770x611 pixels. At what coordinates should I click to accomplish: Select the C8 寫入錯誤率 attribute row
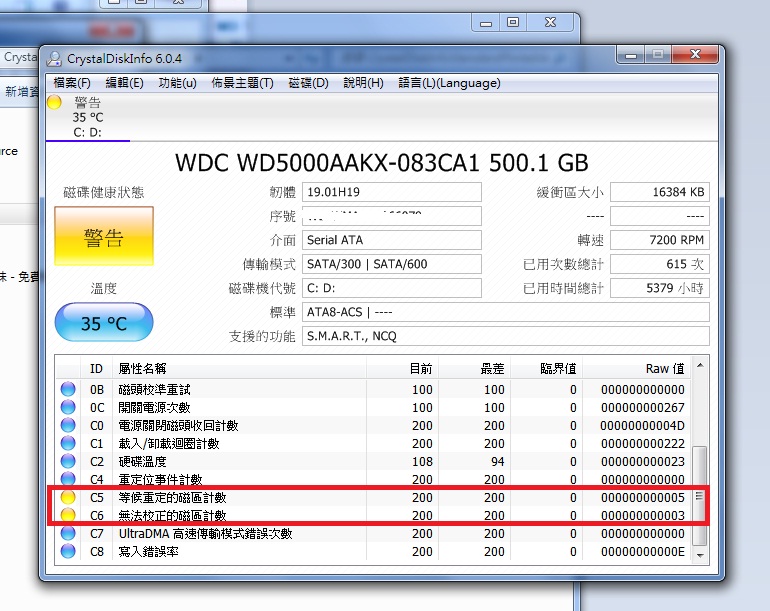point(380,552)
